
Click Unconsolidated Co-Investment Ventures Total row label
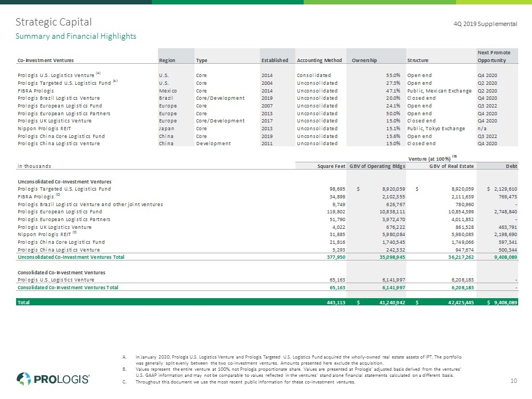[71, 257]
